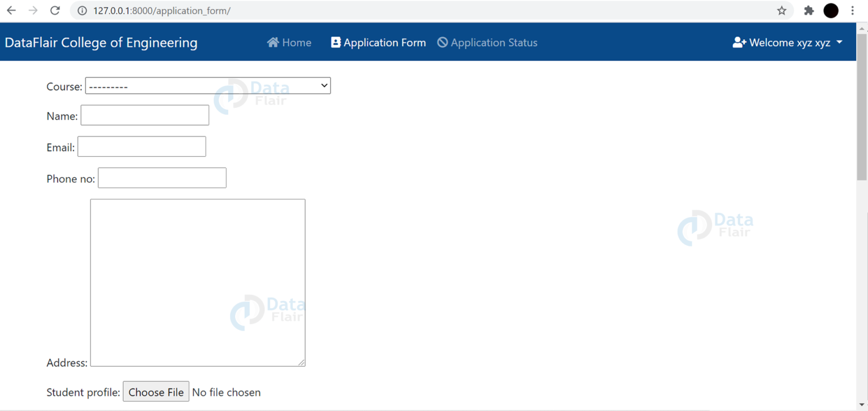Image resolution: width=868 pixels, height=411 pixels.
Task: Click inside the Address text area
Action: click(198, 283)
